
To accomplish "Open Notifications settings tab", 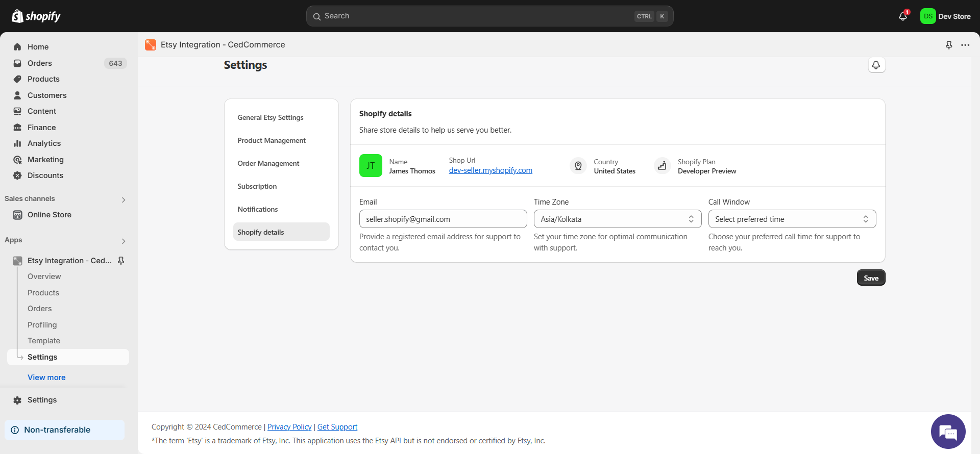I will click(281, 209).
